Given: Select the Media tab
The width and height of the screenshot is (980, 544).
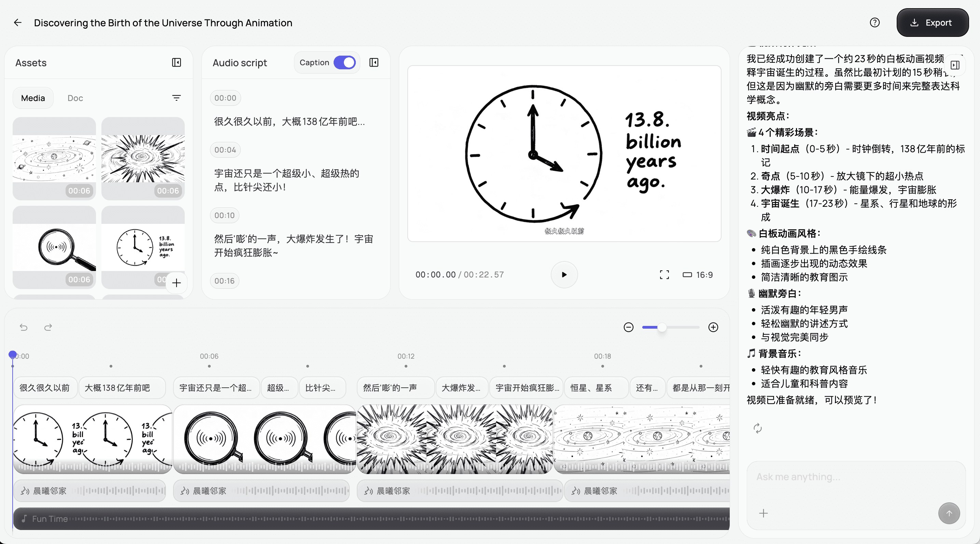Looking at the screenshot, I should [x=33, y=98].
